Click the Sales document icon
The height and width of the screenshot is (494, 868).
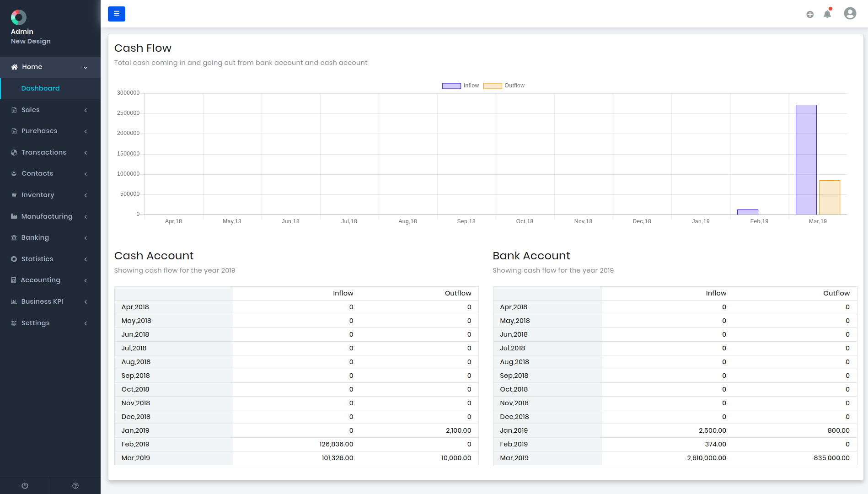point(14,110)
